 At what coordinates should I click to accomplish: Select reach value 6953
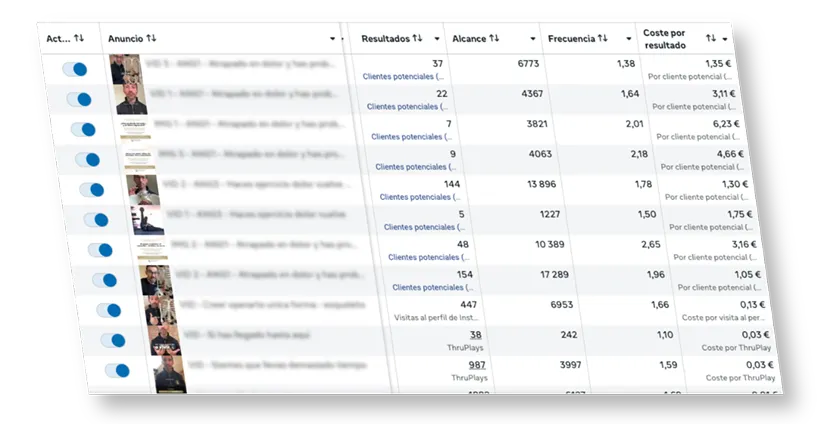tap(562, 304)
